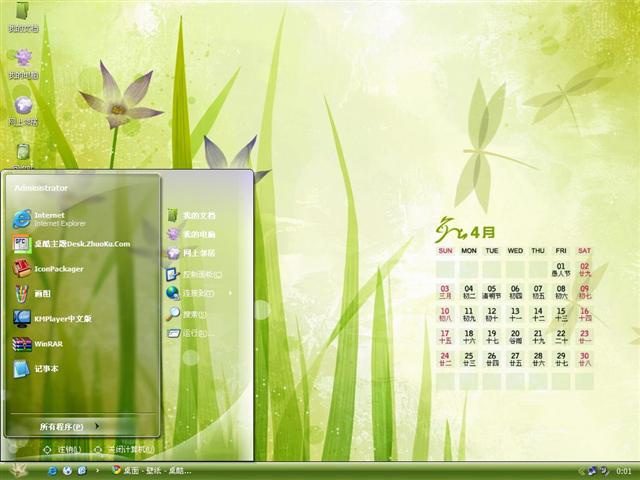The height and width of the screenshot is (480, 640).
Task: Open Internet Explorer from the Start menu
Action: tap(50, 219)
